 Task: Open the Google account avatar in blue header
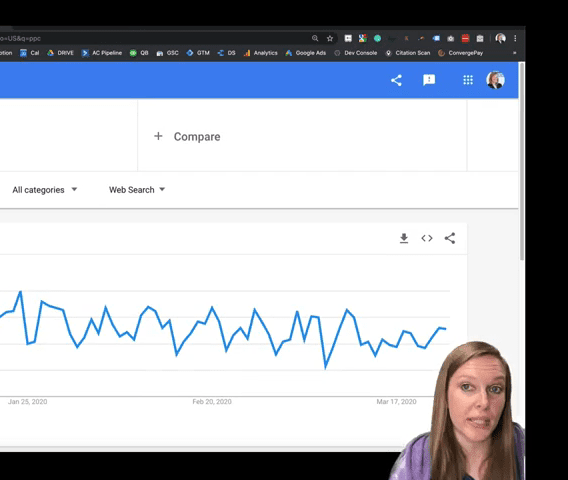[x=495, y=80]
